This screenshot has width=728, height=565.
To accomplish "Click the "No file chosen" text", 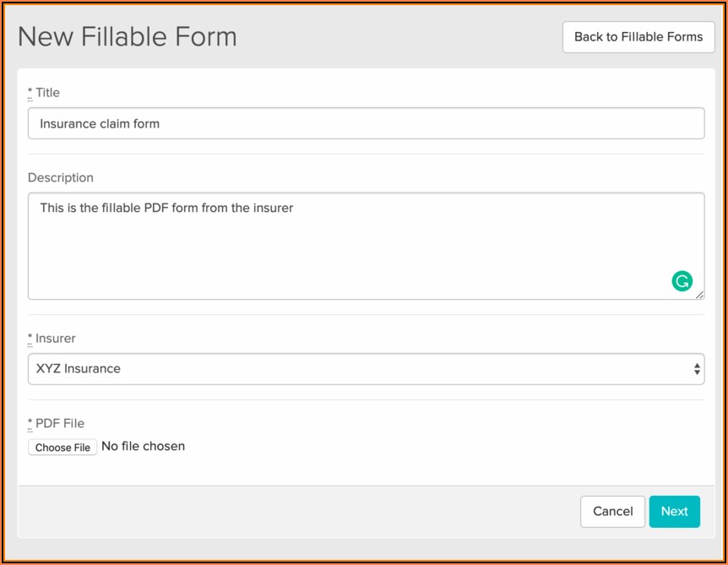I will [143, 446].
